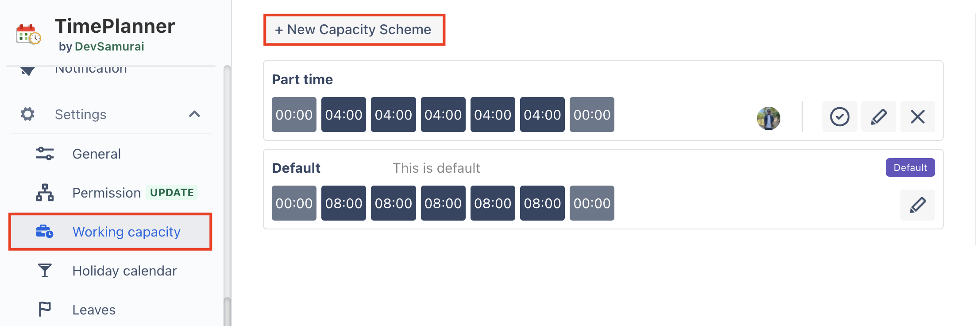
Task: Open General settings sliders icon
Action: (45, 154)
